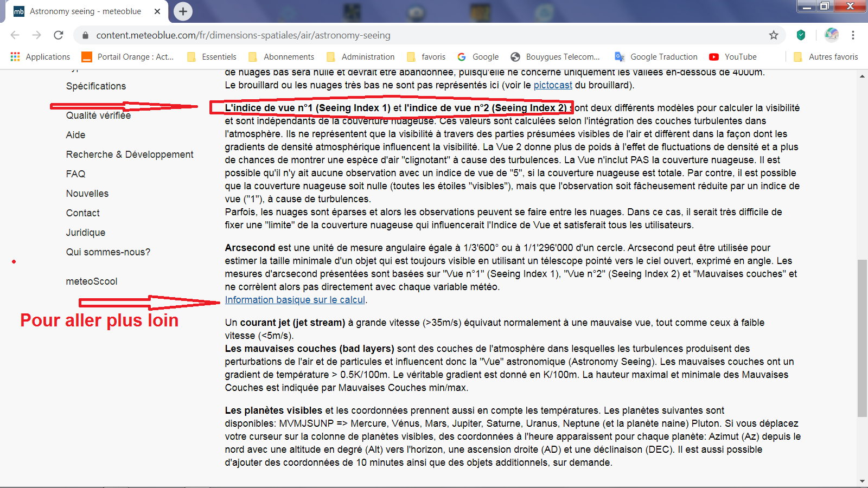Open the Qualité vérifiée sidebar link
This screenshot has width=868, height=488.
(98, 115)
